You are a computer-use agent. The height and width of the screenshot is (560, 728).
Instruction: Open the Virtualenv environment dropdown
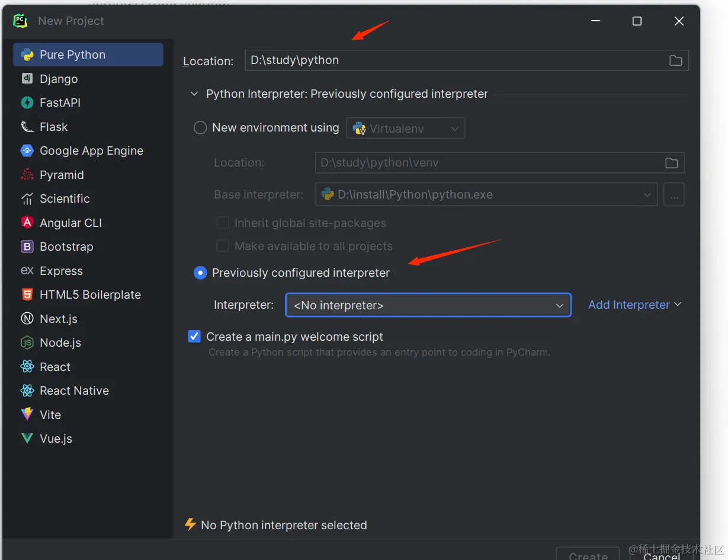pyautogui.click(x=406, y=128)
